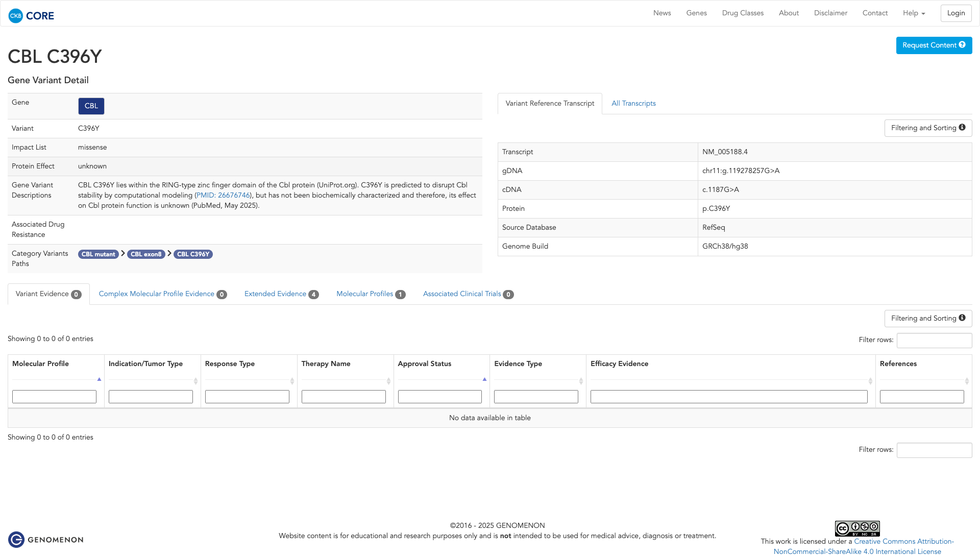Click the Indication/Tumor Type filter box

[x=151, y=397]
